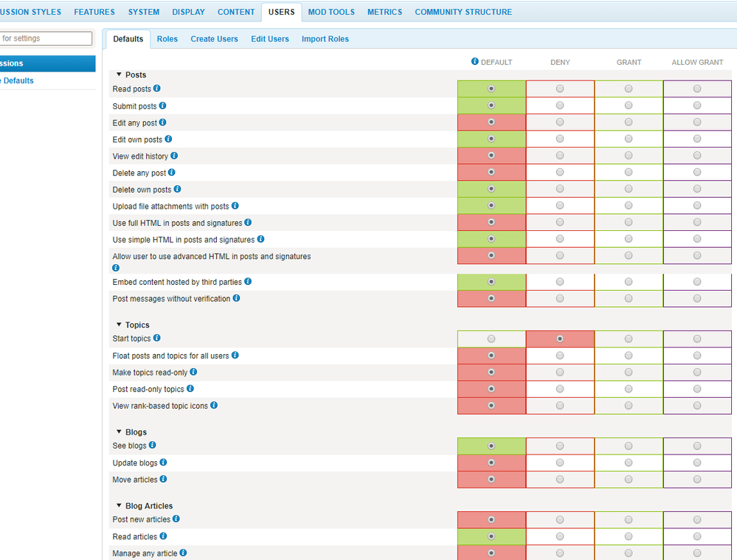
Task: Select Deny radio for Read posts
Action: (x=560, y=89)
